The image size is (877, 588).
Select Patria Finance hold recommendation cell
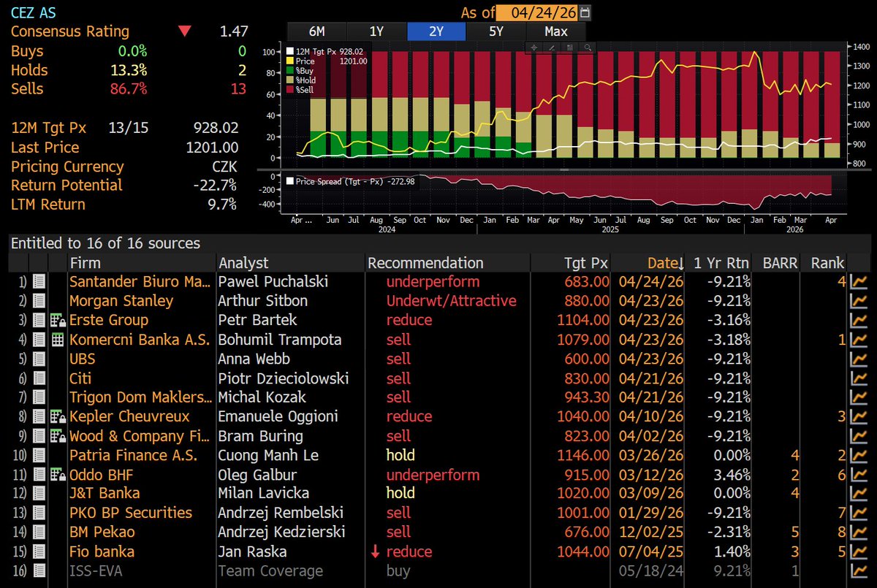(400, 456)
